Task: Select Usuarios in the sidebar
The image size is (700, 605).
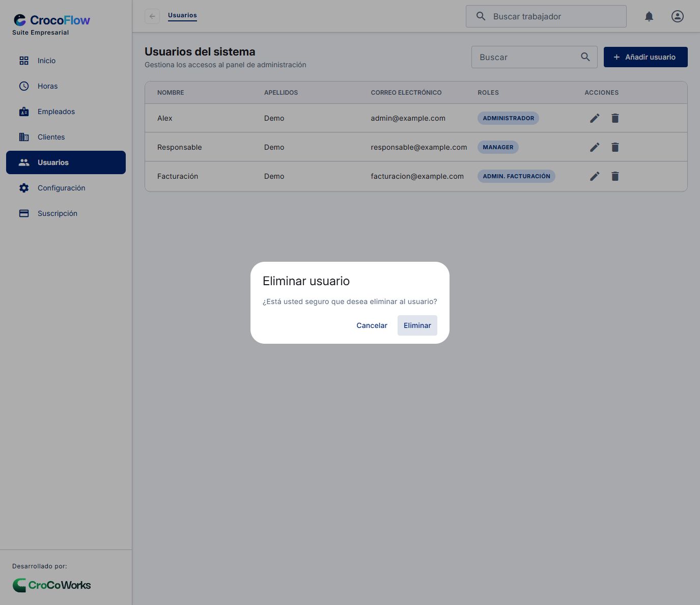Action: pyautogui.click(x=66, y=162)
